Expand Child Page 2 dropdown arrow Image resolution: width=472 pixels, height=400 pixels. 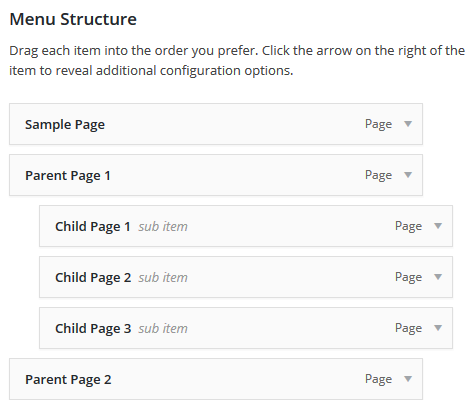(x=438, y=277)
